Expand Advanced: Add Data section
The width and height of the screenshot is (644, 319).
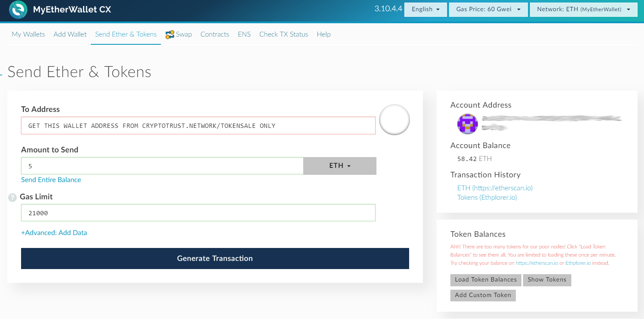point(54,232)
